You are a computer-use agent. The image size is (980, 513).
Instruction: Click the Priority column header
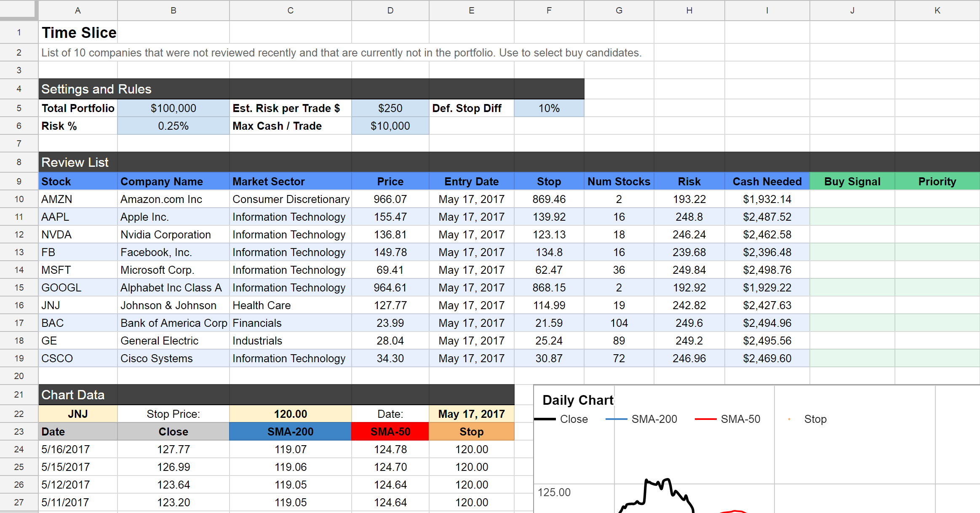click(937, 182)
